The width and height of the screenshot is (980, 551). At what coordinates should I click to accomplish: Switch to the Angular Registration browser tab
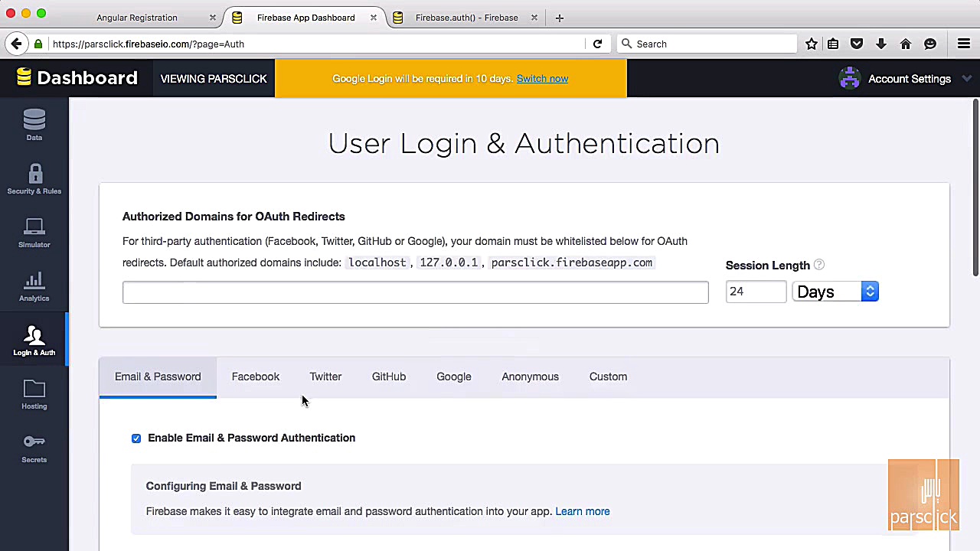click(137, 18)
